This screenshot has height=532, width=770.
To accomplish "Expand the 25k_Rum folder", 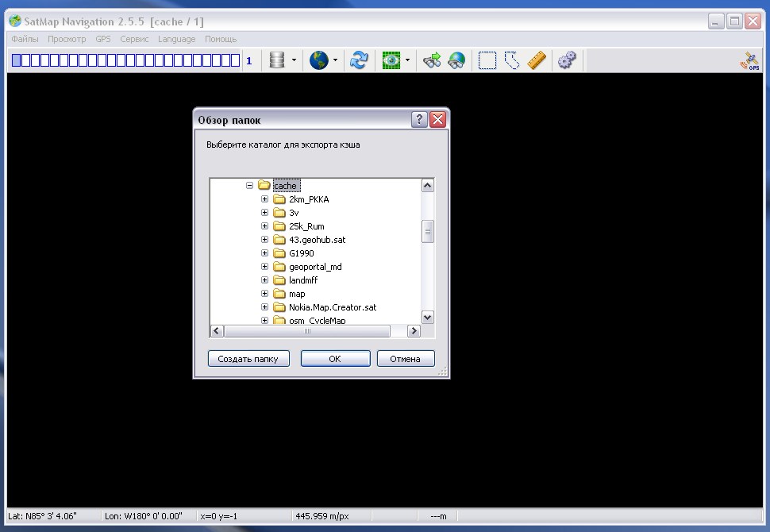I will point(264,226).
